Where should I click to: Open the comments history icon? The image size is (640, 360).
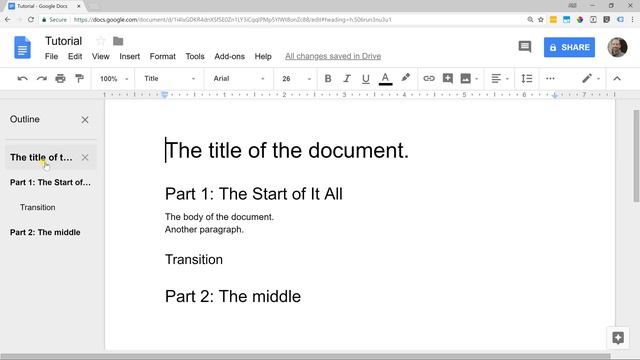click(x=524, y=47)
